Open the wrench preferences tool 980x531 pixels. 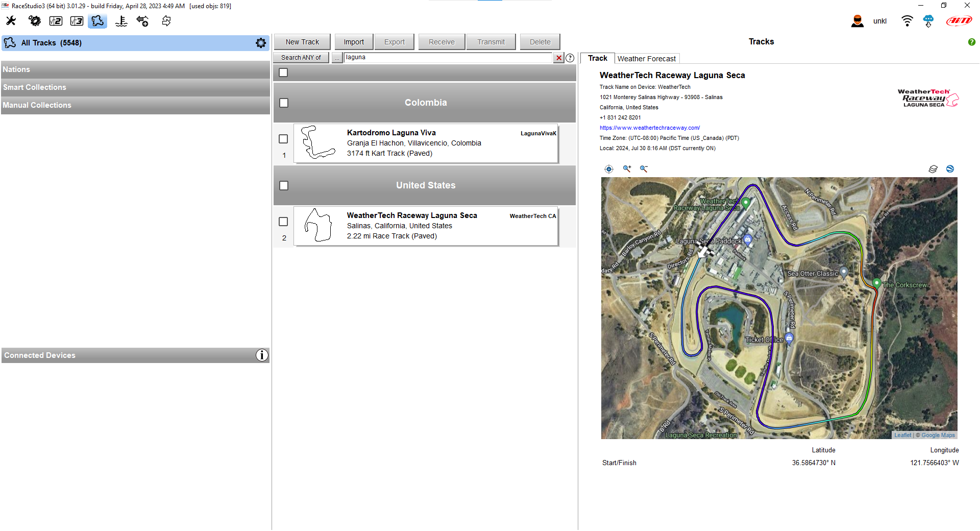11,21
